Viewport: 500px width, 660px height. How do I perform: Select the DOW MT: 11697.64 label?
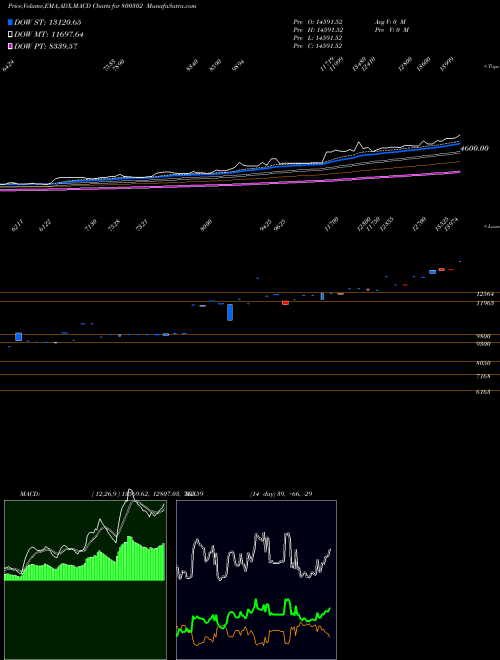[x=49, y=35]
